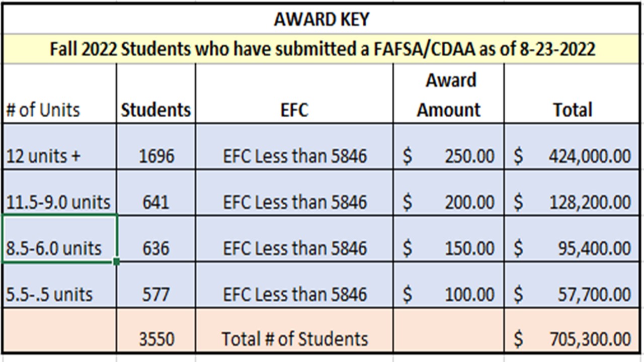Select the $57,700.00 total cell
This screenshot has height=362, width=644.
[x=573, y=285]
